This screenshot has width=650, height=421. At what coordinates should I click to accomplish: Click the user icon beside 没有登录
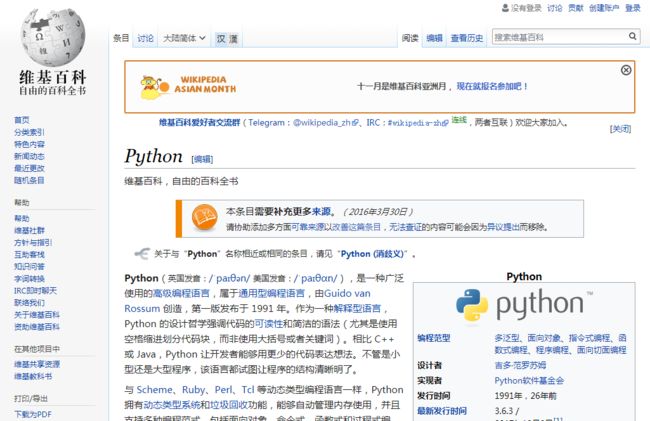pos(505,8)
